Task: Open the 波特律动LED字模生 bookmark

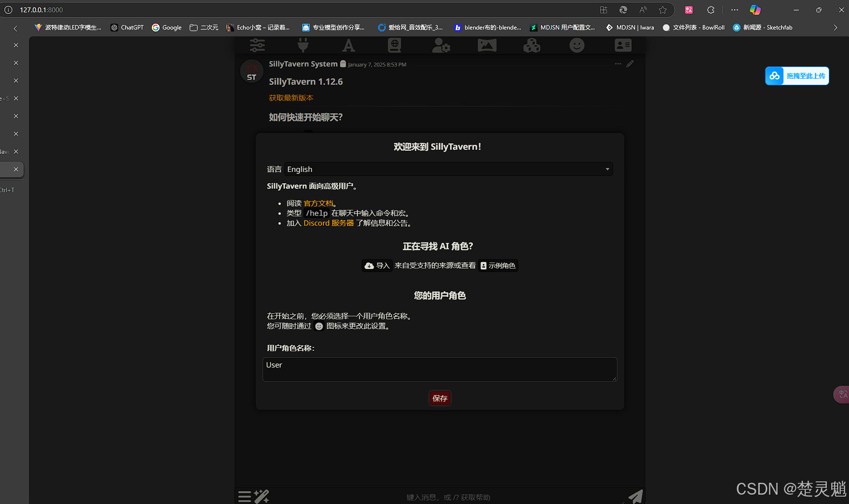Action: (x=68, y=28)
